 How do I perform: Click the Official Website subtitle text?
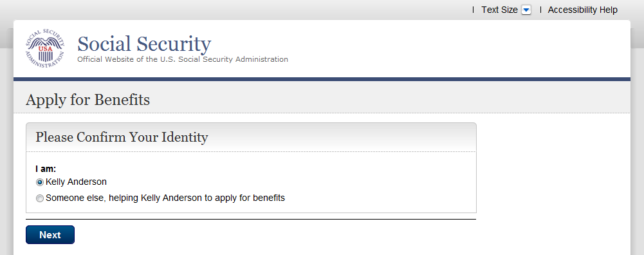pyautogui.click(x=183, y=59)
